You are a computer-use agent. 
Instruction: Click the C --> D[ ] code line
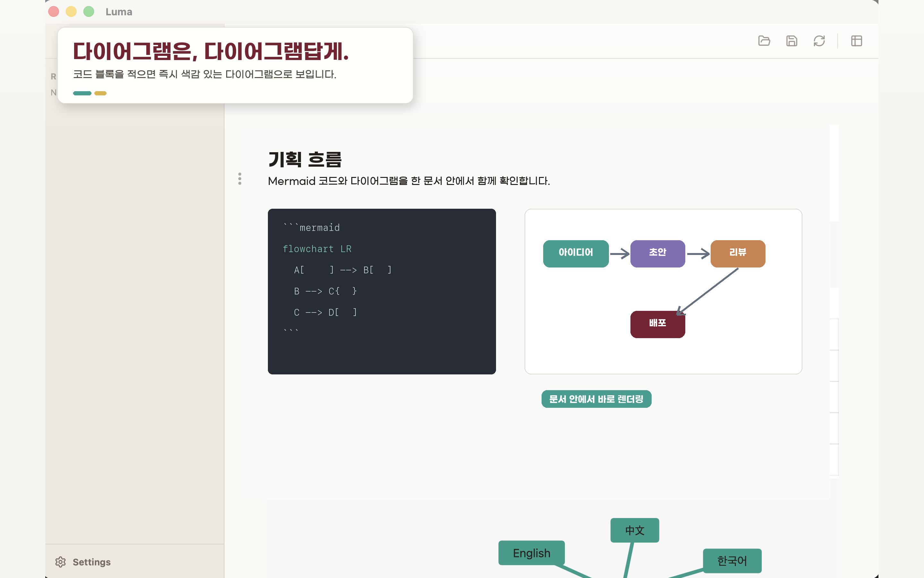325,312
